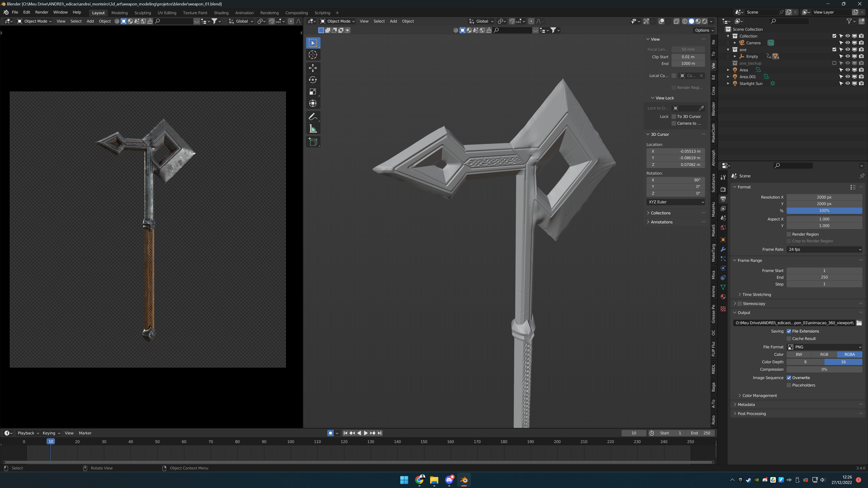
Task: Set Color Depth to 8
Action: 805,362
